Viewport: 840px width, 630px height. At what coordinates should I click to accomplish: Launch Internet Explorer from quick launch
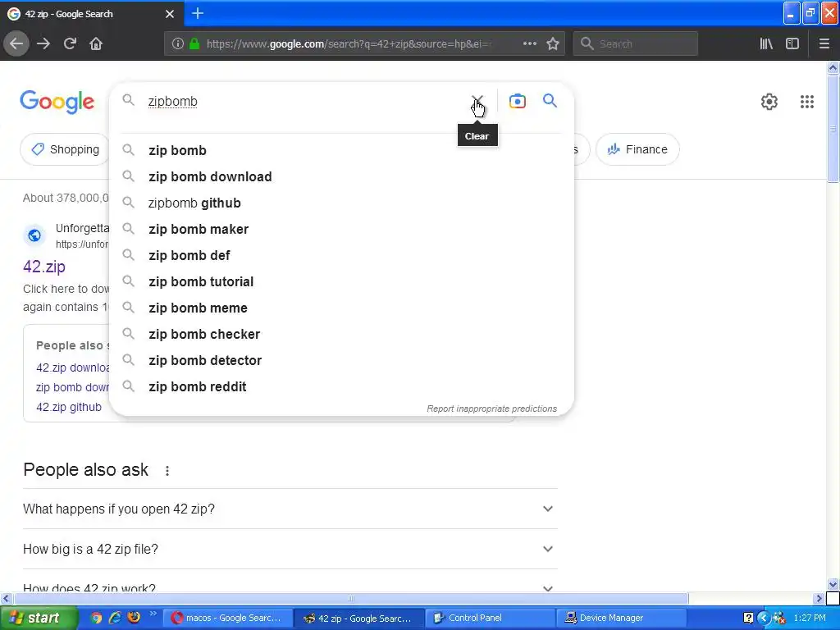(115, 618)
